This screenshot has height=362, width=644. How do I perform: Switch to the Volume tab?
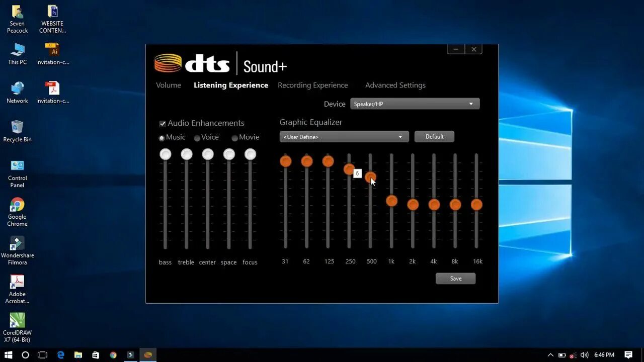coord(169,85)
